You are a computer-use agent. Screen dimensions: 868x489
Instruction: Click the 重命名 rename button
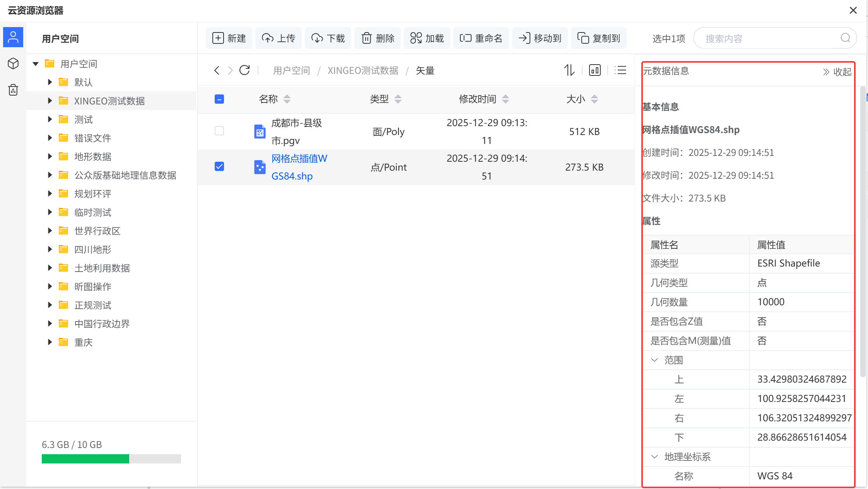[x=481, y=38]
